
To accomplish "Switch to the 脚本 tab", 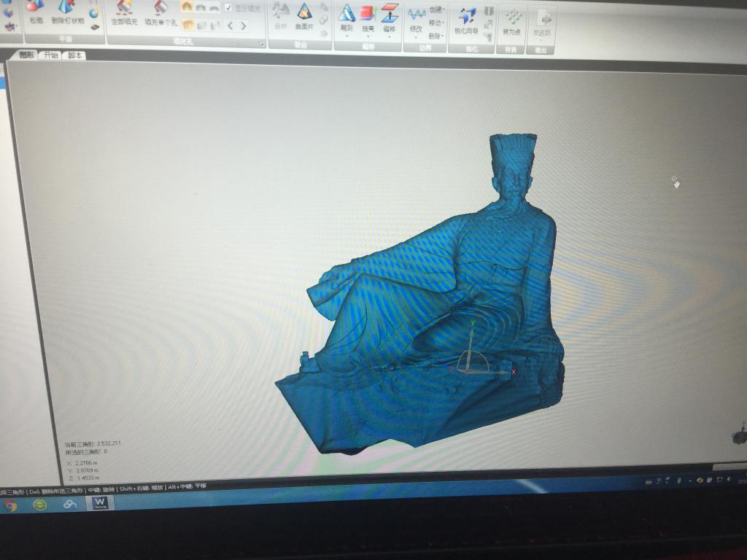I will pos(74,55).
